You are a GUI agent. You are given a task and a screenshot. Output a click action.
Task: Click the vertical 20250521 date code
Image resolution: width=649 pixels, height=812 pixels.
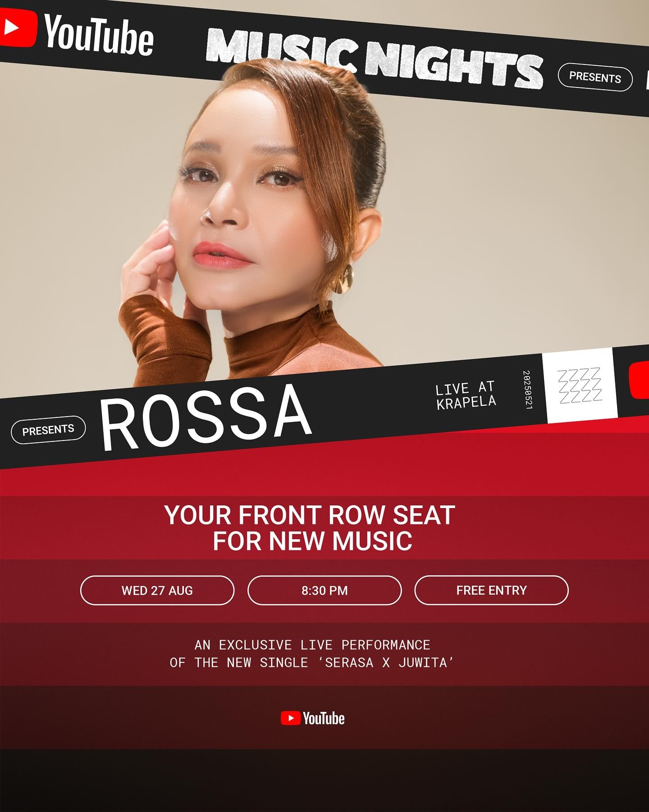[528, 390]
